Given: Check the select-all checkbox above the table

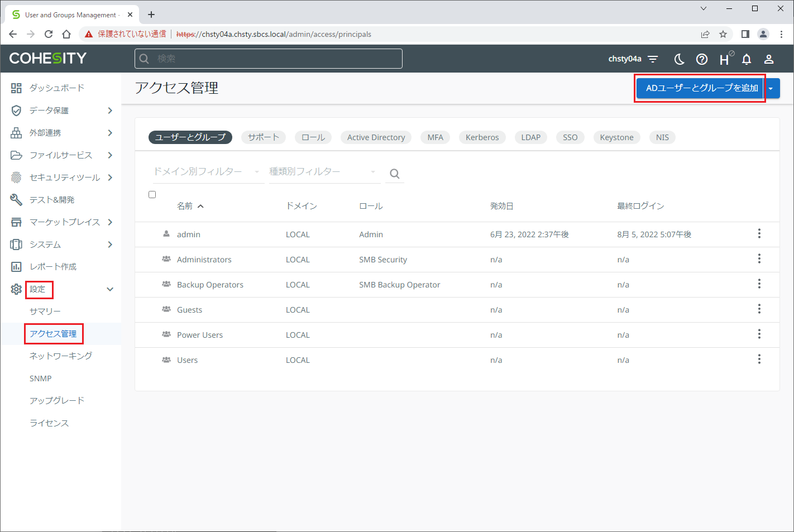Looking at the screenshot, I should coord(152,195).
